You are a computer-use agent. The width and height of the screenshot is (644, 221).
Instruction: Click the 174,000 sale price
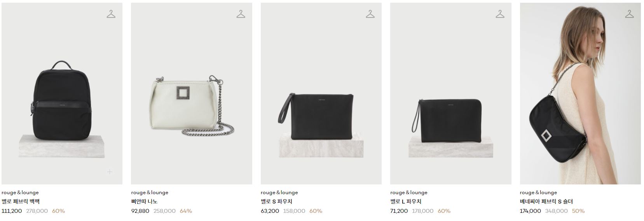(530, 211)
